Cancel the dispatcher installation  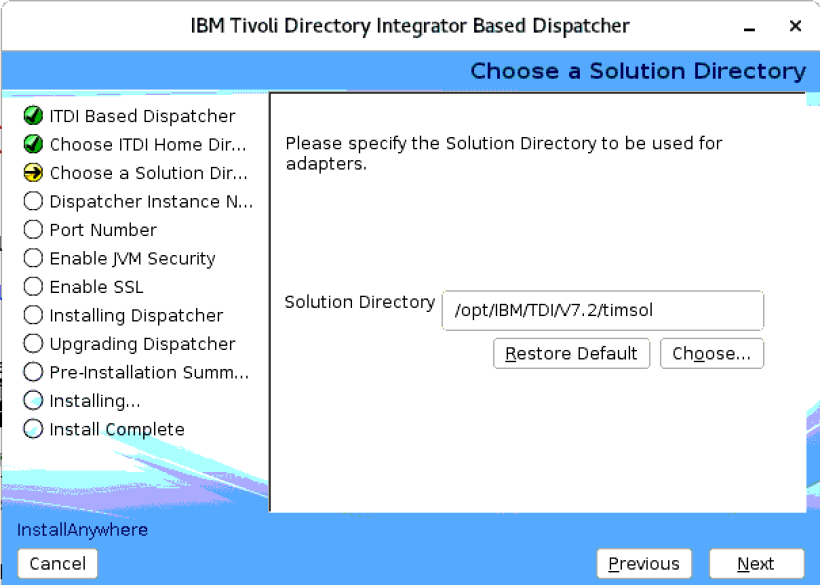pos(58,564)
